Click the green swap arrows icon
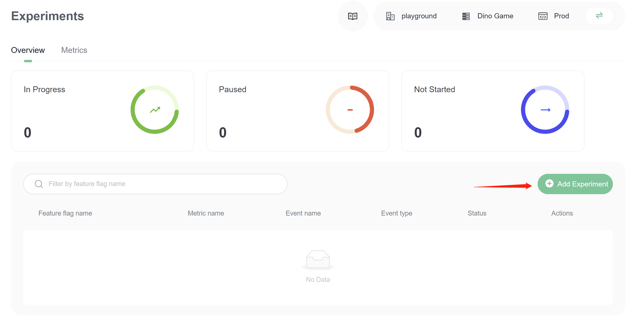The height and width of the screenshot is (334, 644). (x=599, y=16)
